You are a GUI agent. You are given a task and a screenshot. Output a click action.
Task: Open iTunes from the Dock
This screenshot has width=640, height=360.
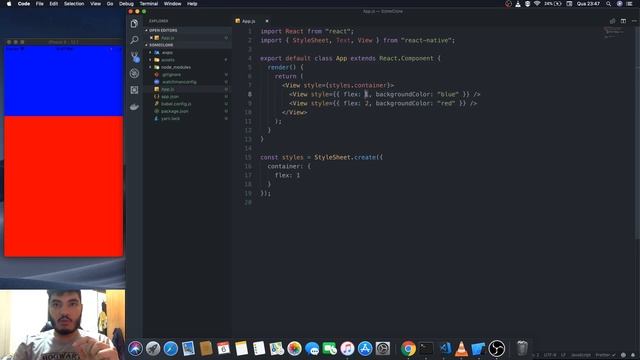click(347, 349)
